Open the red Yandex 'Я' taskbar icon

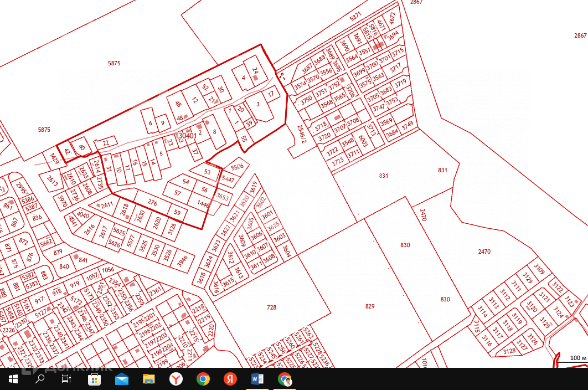tap(230, 379)
